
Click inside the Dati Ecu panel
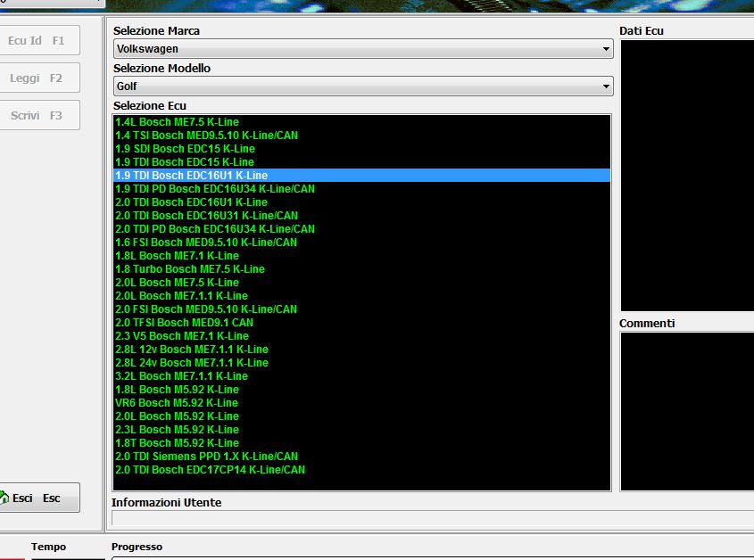click(x=687, y=176)
